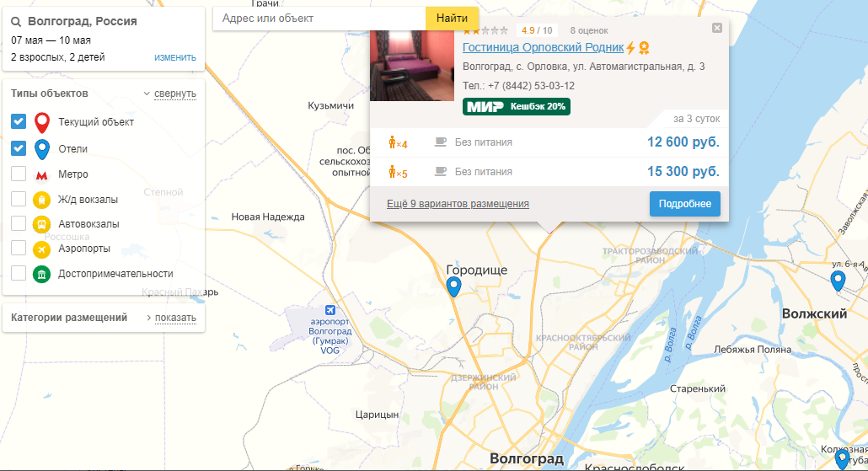
Task: Click the 2 взрослых, 2 детей guests text
Action: [x=57, y=57]
